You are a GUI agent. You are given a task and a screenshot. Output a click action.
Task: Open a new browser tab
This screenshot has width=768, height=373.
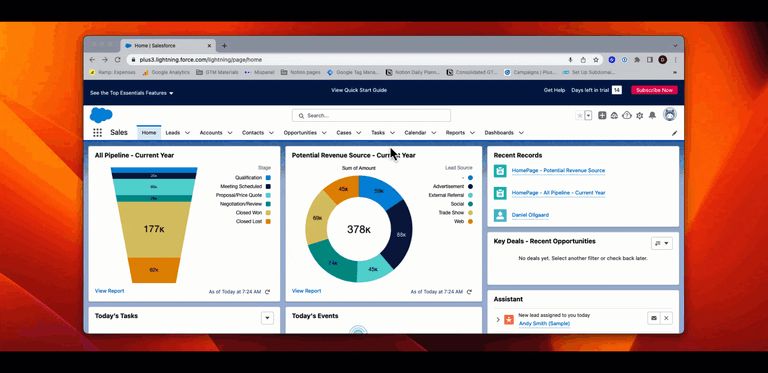click(224, 46)
